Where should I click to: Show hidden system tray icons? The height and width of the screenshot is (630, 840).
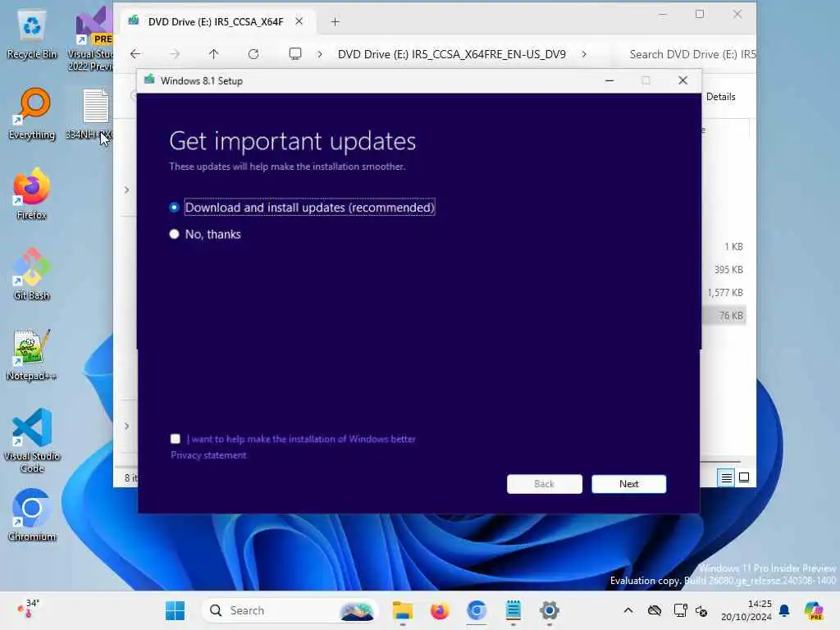pyautogui.click(x=628, y=610)
